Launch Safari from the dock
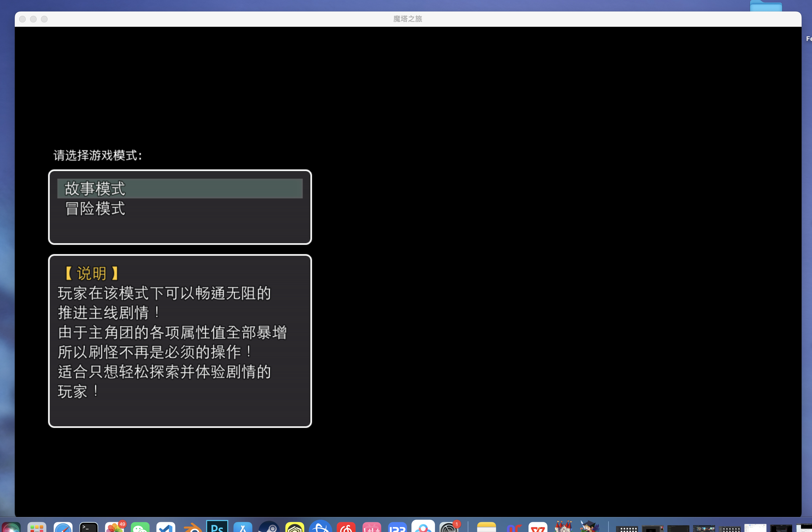The image size is (812, 532). pos(63,527)
